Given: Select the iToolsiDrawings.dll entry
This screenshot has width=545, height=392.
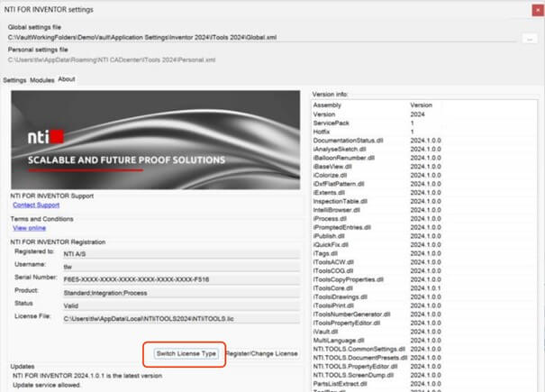Looking at the screenshot, I should (x=424, y=297).
